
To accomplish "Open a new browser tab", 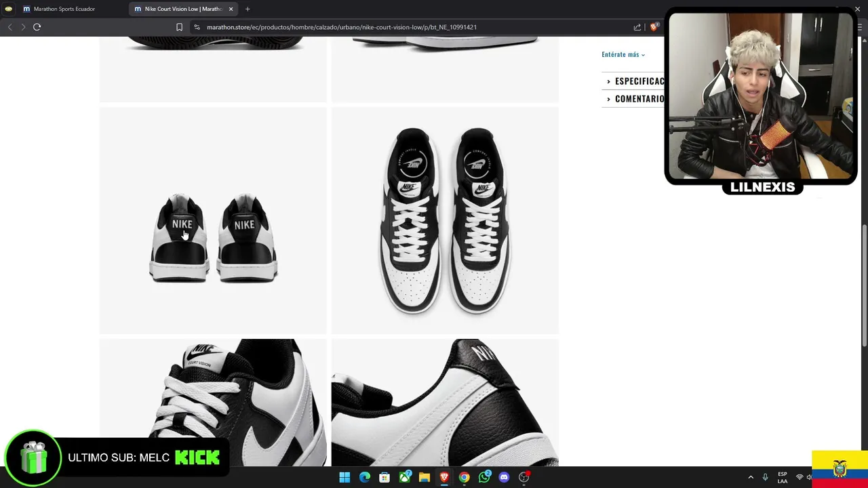I will click(248, 9).
